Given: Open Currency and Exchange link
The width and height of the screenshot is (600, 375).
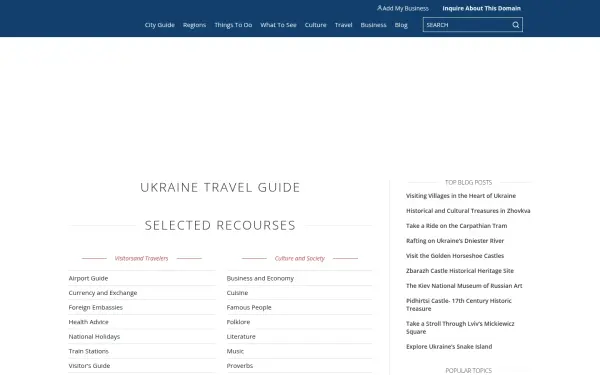Looking at the screenshot, I should 103,293.
